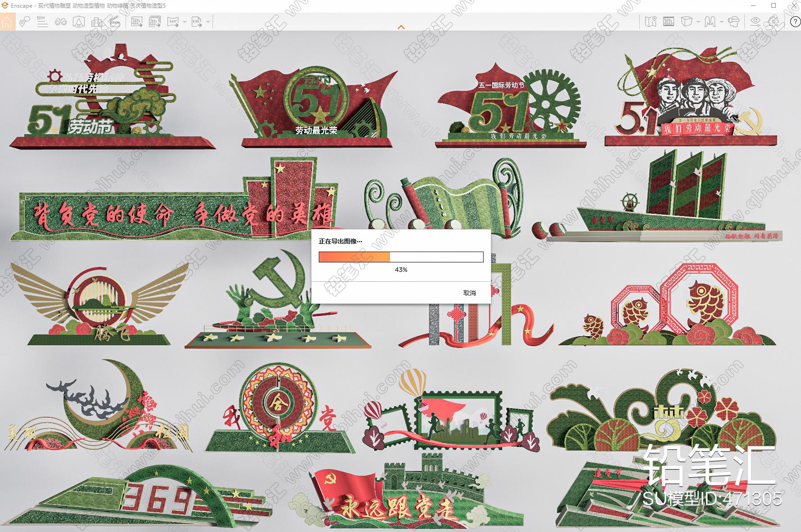Click the projection views icon
The image size is (801, 532).
click(710, 21)
